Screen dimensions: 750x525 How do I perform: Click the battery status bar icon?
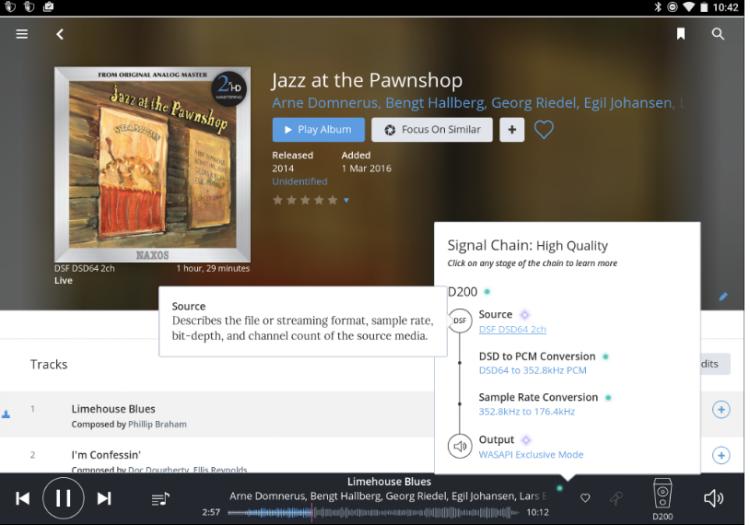coord(704,7)
